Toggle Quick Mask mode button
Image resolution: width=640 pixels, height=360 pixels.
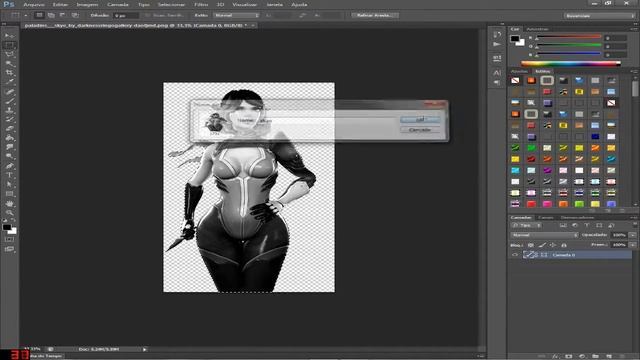(x=9, y=239)
